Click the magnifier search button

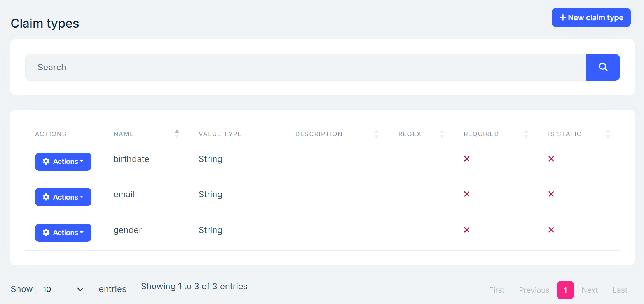(x=603, y=67)
